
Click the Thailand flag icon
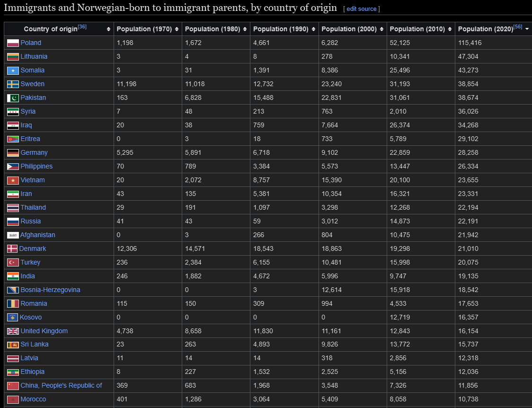pyautogui.click(x=13, y=208)
